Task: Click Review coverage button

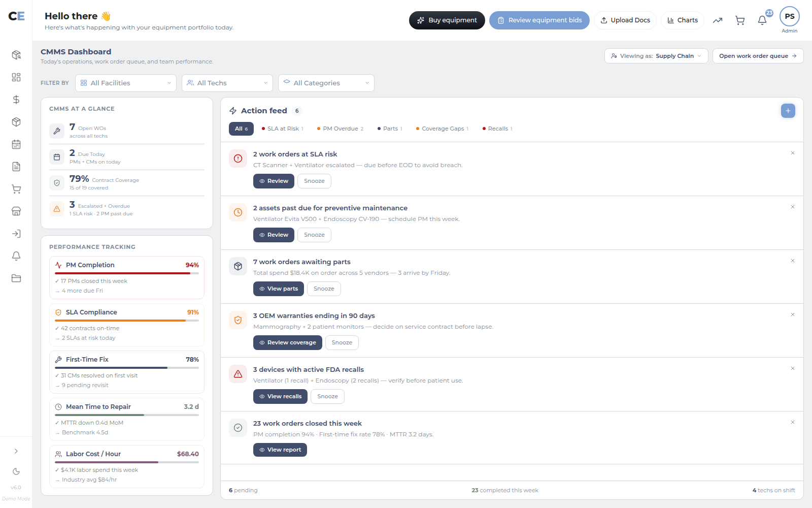Action: [x=288, y=342]
